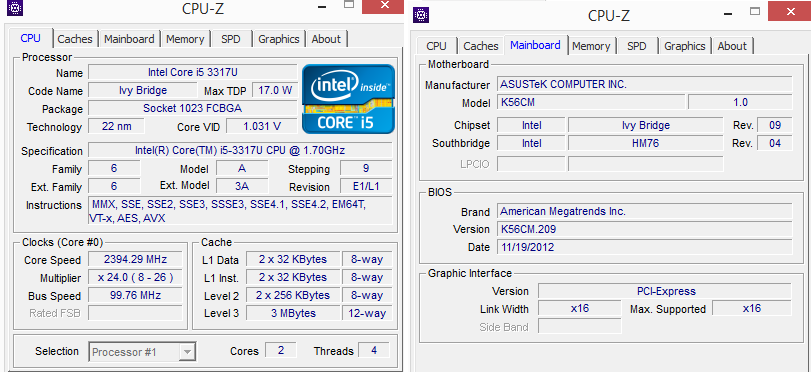Click the Max. Supported value 'x16'
The height and width of the screenshot is (372, 811).
[x=752, y=308]
